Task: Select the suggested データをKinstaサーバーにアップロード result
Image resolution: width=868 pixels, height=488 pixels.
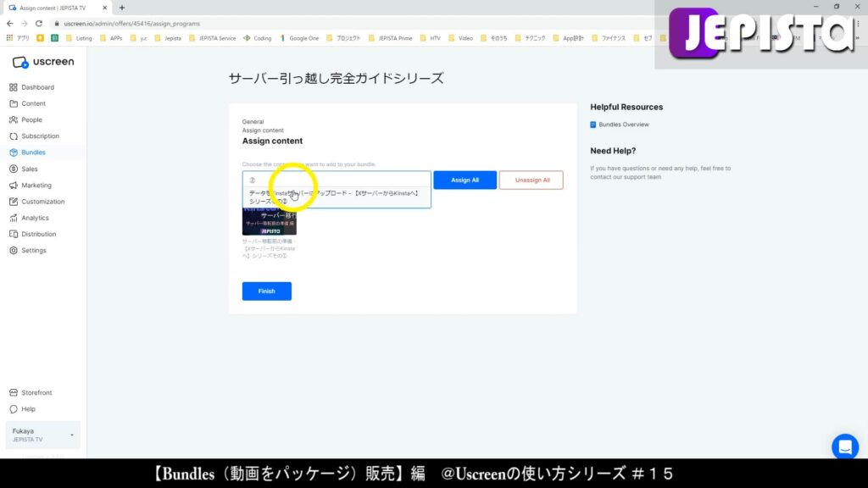Action: [337, 197]
